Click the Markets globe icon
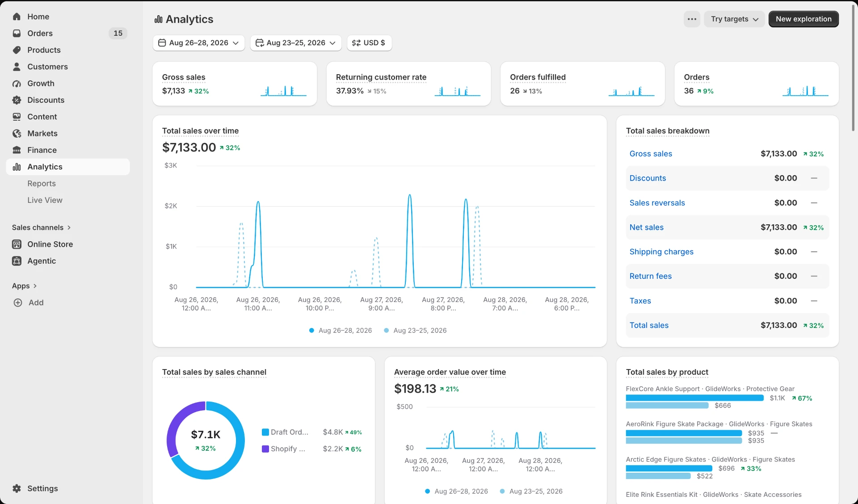Image resolution: width=858 pixels, height=504 pixels. coord(17,134)
